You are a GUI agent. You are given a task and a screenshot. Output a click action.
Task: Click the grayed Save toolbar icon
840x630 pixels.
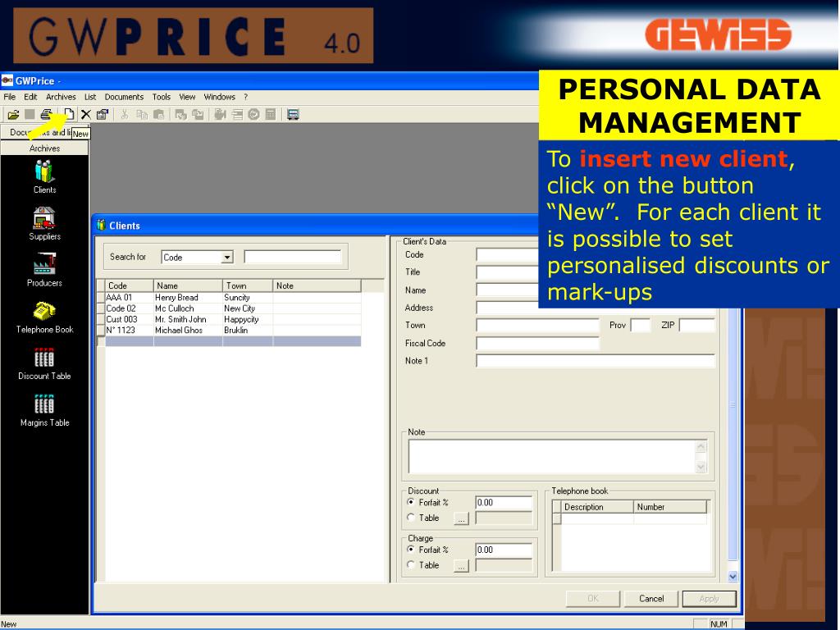pos(30,114)
